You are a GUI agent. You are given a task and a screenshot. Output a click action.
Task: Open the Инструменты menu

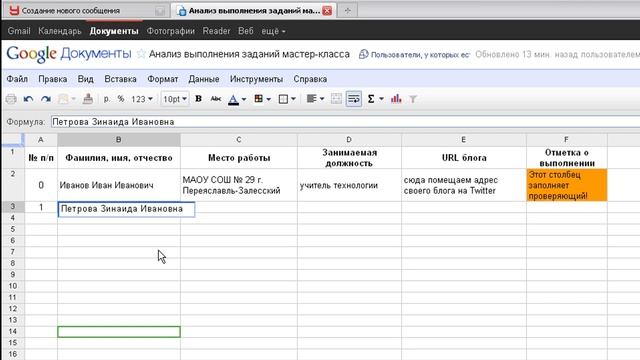256,79
